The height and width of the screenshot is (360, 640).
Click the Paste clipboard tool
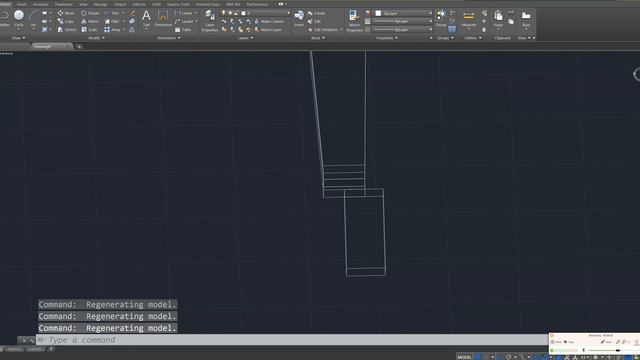tap(498, 19)
